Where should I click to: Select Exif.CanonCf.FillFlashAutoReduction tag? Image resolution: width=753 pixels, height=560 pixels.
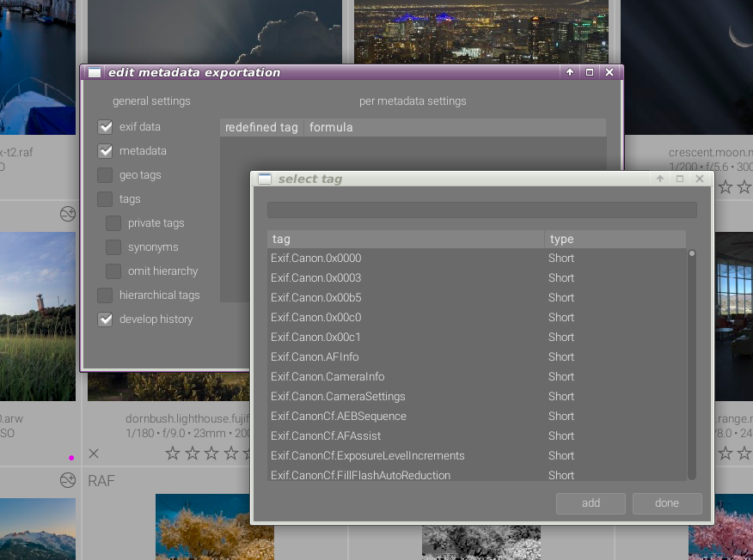coord(477,475)
